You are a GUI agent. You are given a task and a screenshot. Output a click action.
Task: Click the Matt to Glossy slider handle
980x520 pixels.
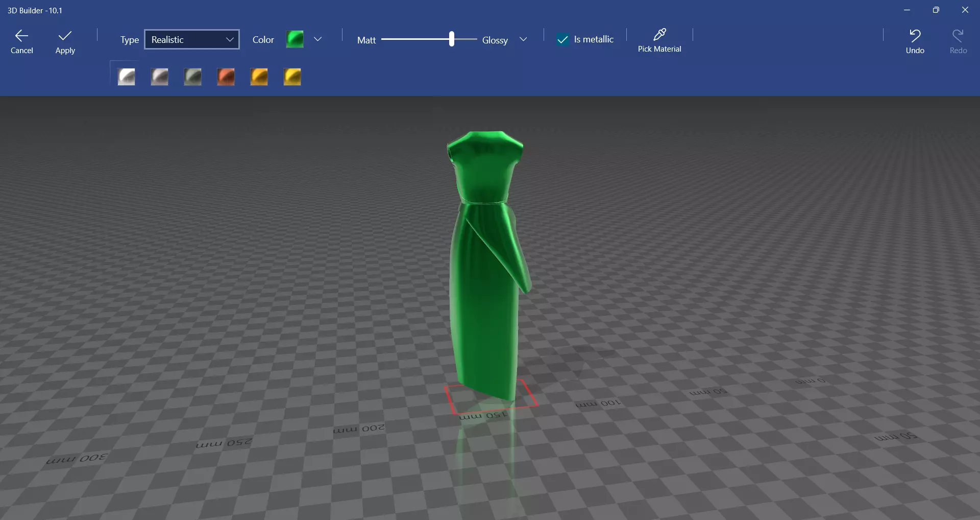click(x=452, y=39)
